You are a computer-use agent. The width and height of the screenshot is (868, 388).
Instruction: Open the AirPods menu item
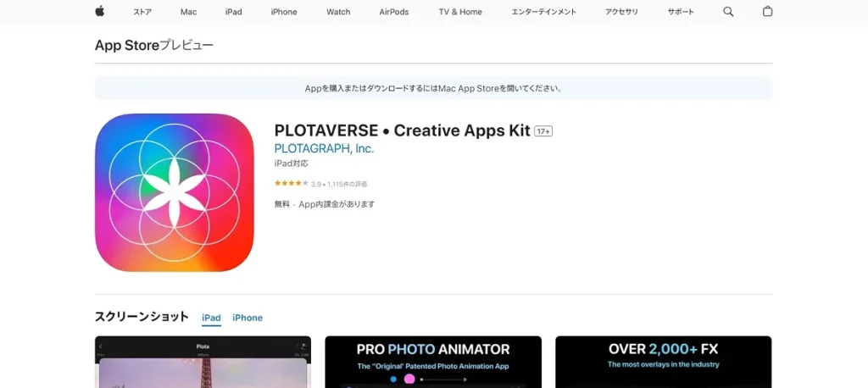tap(394, 12)
